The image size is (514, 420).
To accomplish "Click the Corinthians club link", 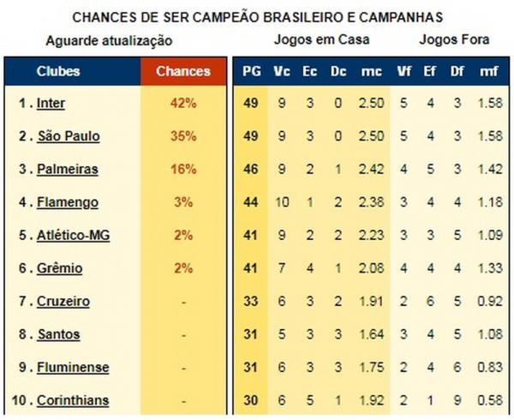I will (74, 400).
